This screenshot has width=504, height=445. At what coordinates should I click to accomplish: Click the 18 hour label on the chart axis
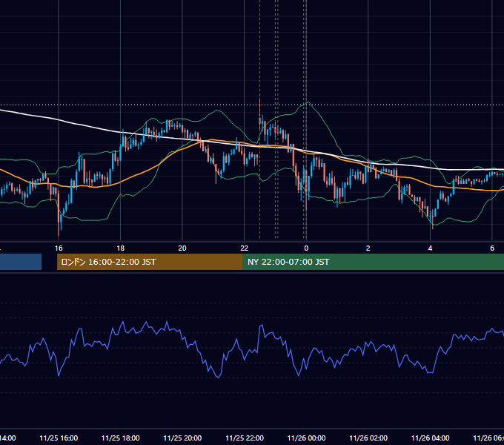(120, 248)
